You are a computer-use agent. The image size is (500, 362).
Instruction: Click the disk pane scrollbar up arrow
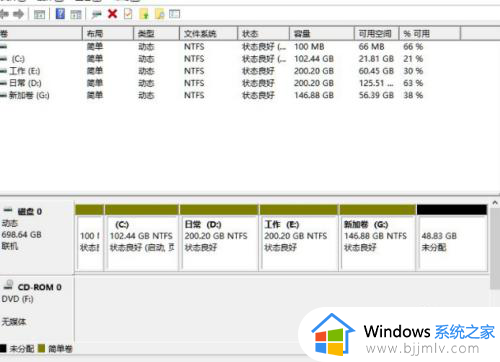tap(495, 202)
